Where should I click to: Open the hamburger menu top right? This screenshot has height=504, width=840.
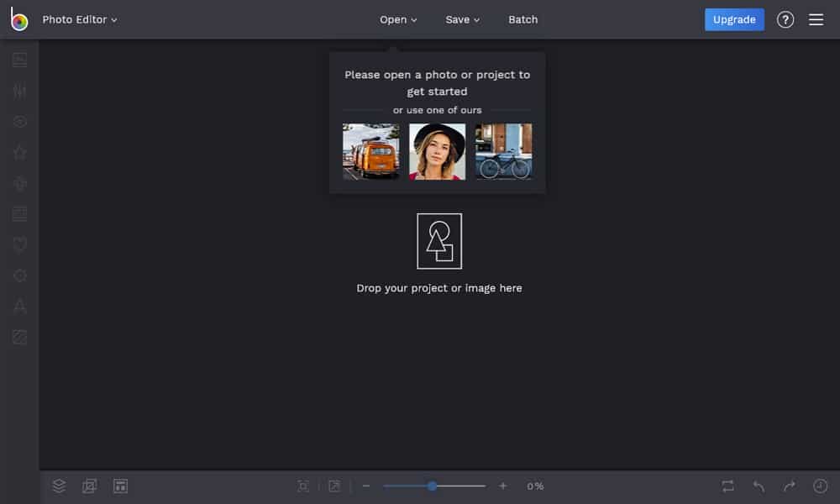816,18
